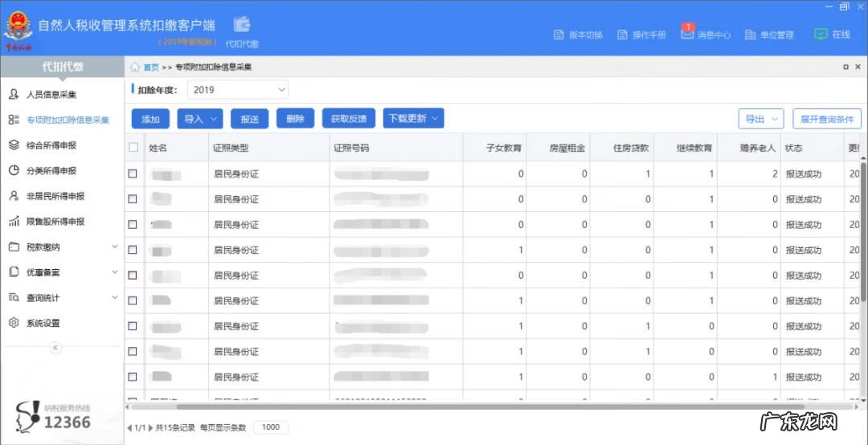Open the 操作手册 manual icon
Viewport: 868px width, 445px height.
[622, 35]
